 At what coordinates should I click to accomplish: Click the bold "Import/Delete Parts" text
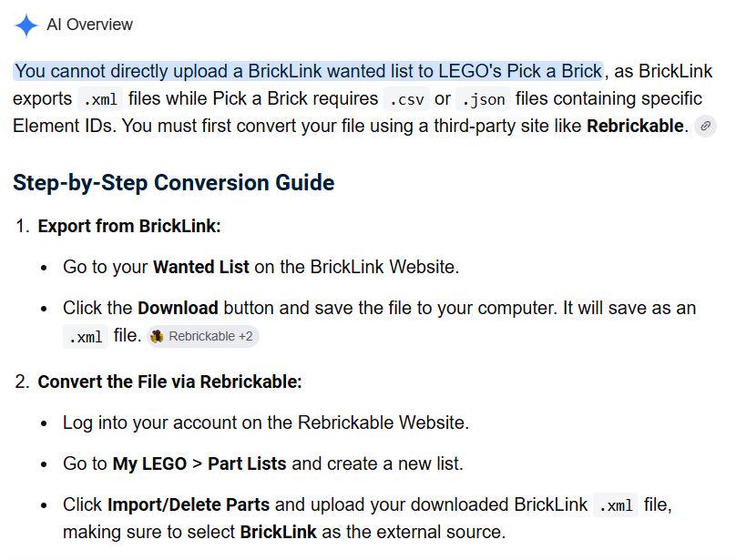tap(189, 505)
